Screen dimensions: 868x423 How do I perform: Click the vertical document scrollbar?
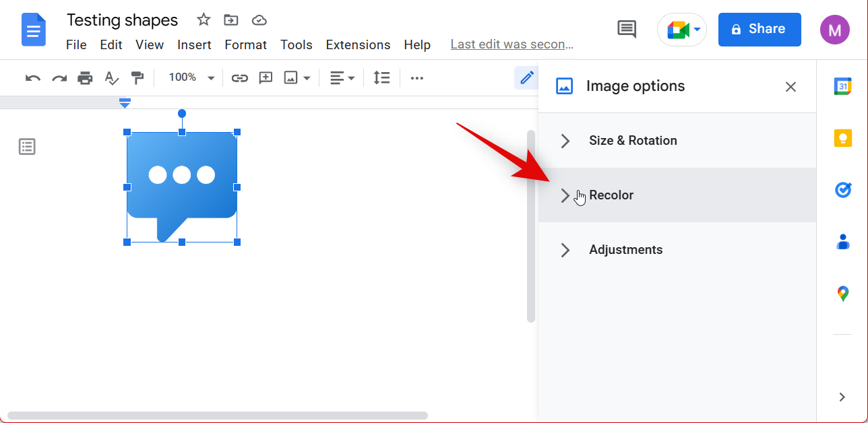(531, 226)
